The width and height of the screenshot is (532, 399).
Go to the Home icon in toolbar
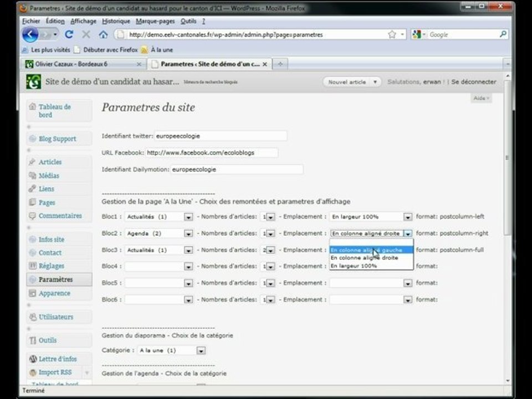103,34
